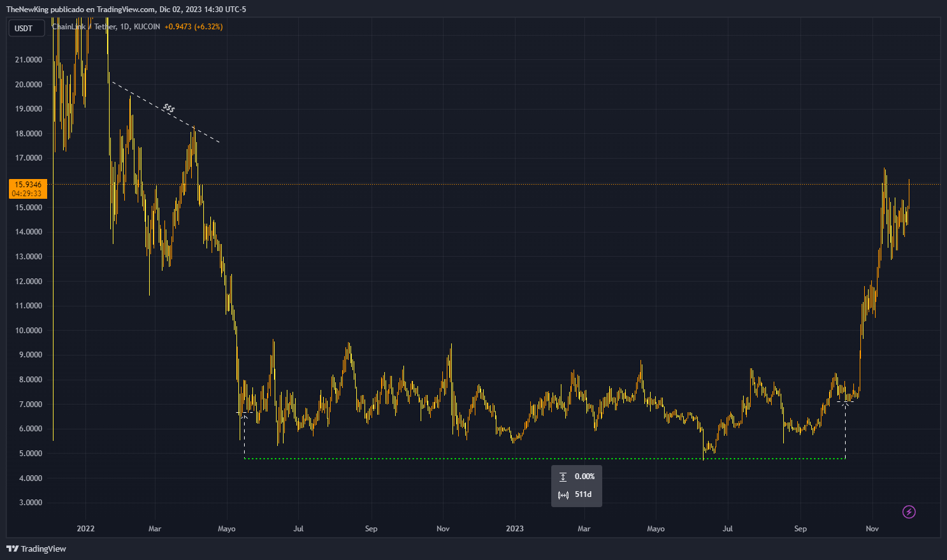Click the 7.0000 price axis label
947x560 pixels.
(x=30, y=405)
